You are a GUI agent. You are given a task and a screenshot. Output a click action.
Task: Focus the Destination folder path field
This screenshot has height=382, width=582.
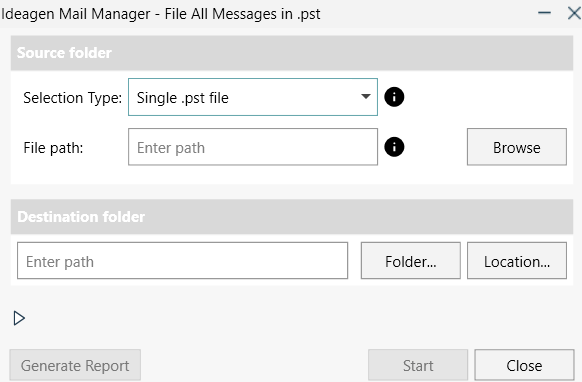pos(182,261)
